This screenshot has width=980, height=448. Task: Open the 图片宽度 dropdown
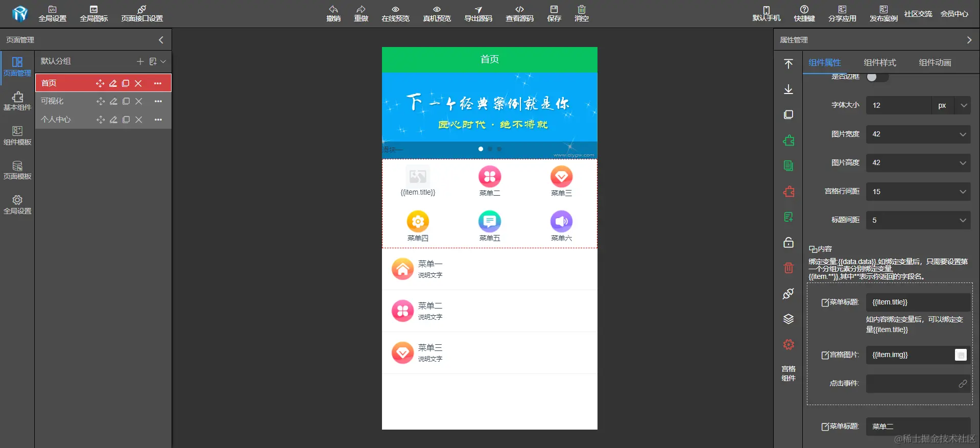(x=918, y=134)
